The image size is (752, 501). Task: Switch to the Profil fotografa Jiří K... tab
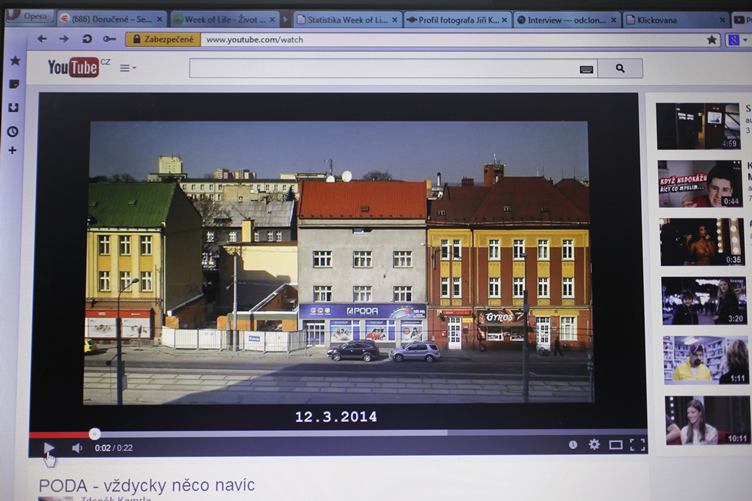point(457,20)
